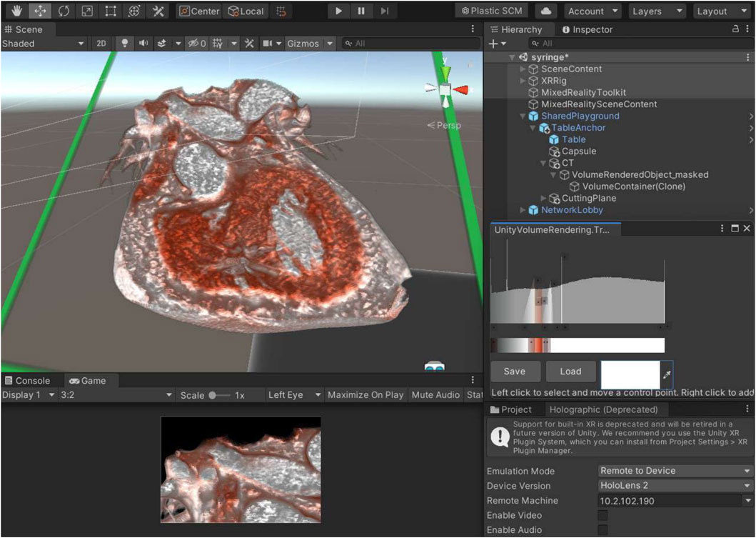Select the Scale tool

(x=86, y=11)
